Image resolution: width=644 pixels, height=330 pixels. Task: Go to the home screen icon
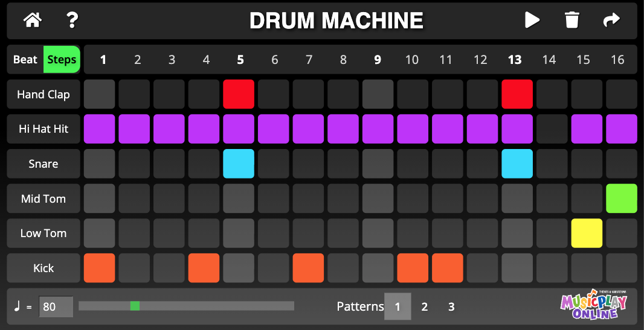coord(33,21)
